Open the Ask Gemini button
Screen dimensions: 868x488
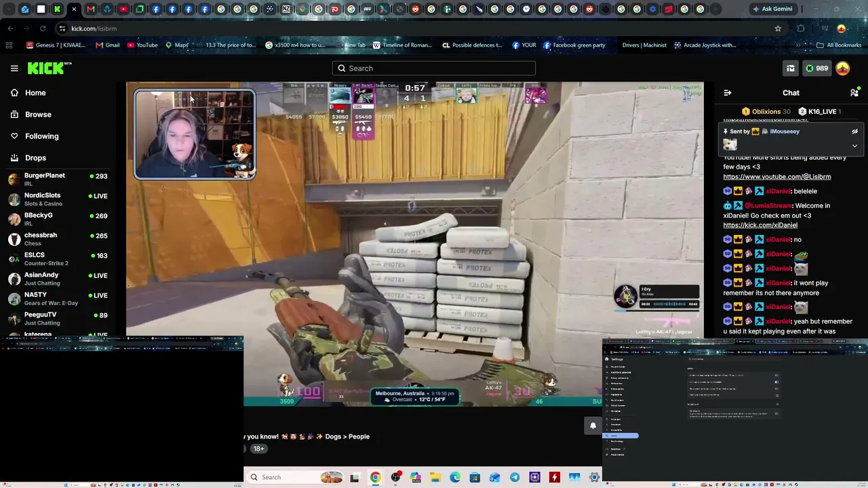tap(772, 9)
